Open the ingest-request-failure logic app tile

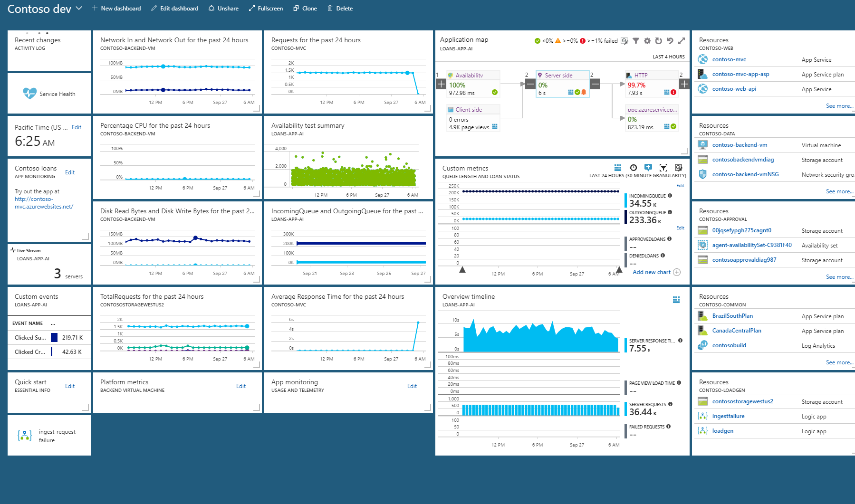pos(49,436)
